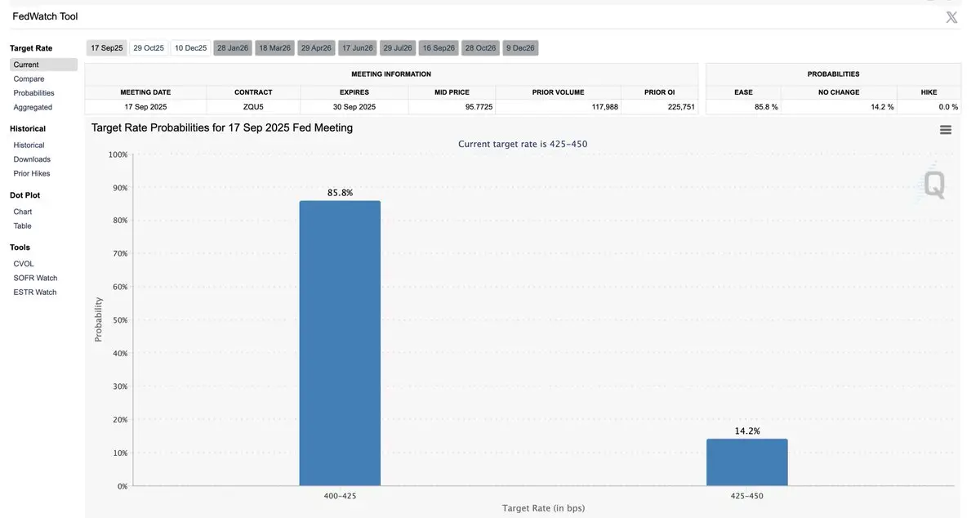Select the 29 Oct25 meeting tab

pyautogui.click(x=149, y=48)
